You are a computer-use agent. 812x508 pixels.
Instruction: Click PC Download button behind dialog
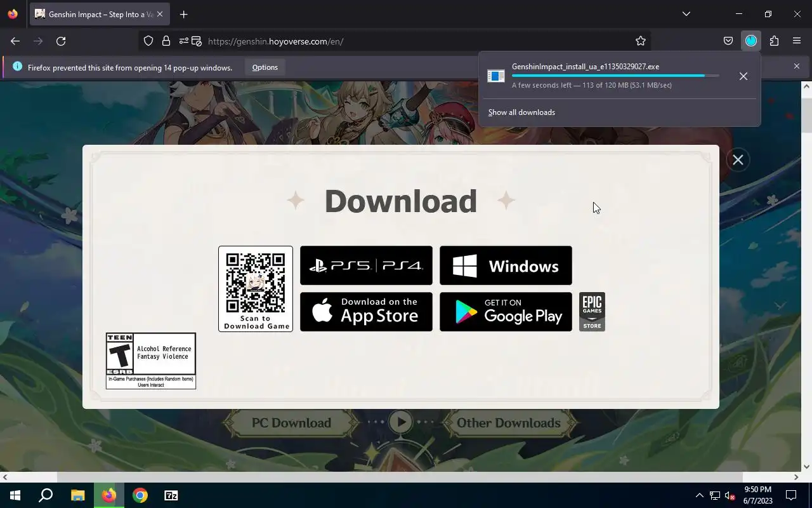click(291, 423)
